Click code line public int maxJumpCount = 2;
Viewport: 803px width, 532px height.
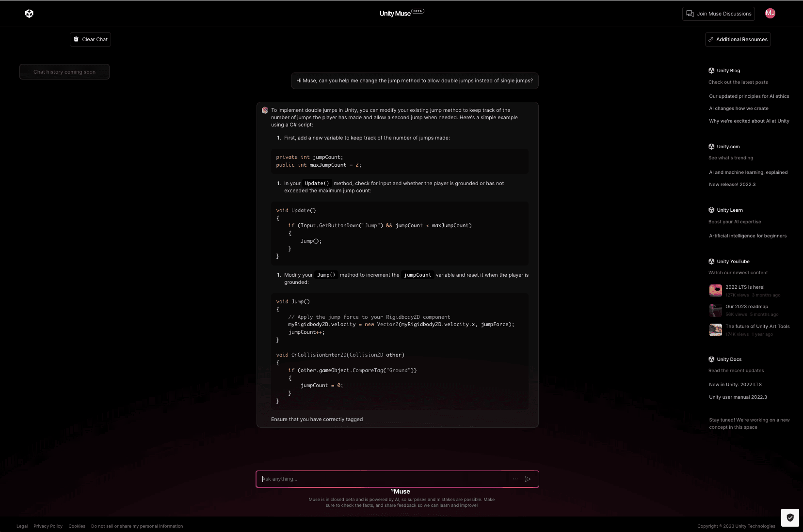click(x=319, y=165)
